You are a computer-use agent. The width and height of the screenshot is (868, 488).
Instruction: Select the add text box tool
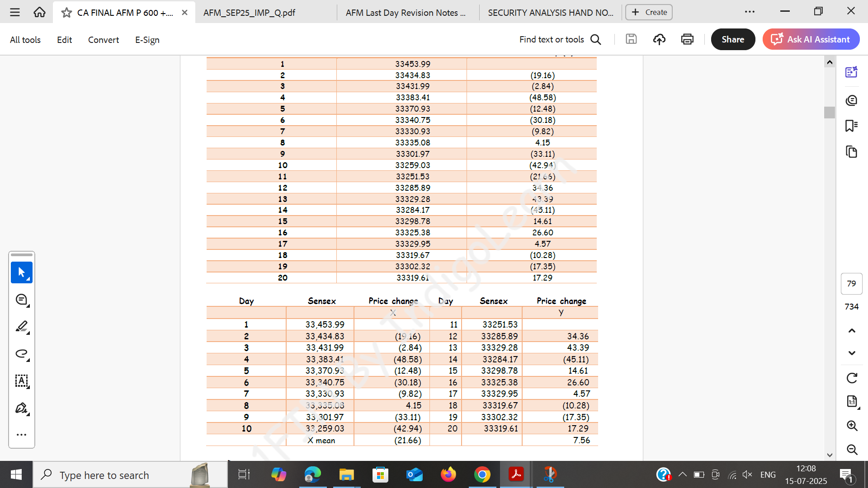(21, 381)
